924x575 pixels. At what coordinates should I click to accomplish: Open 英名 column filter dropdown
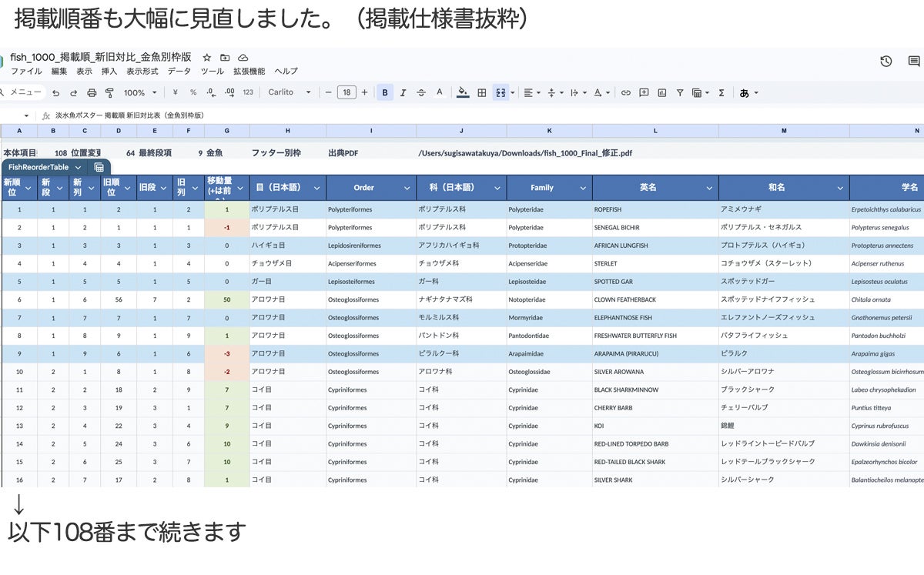[x=709, y=188]
